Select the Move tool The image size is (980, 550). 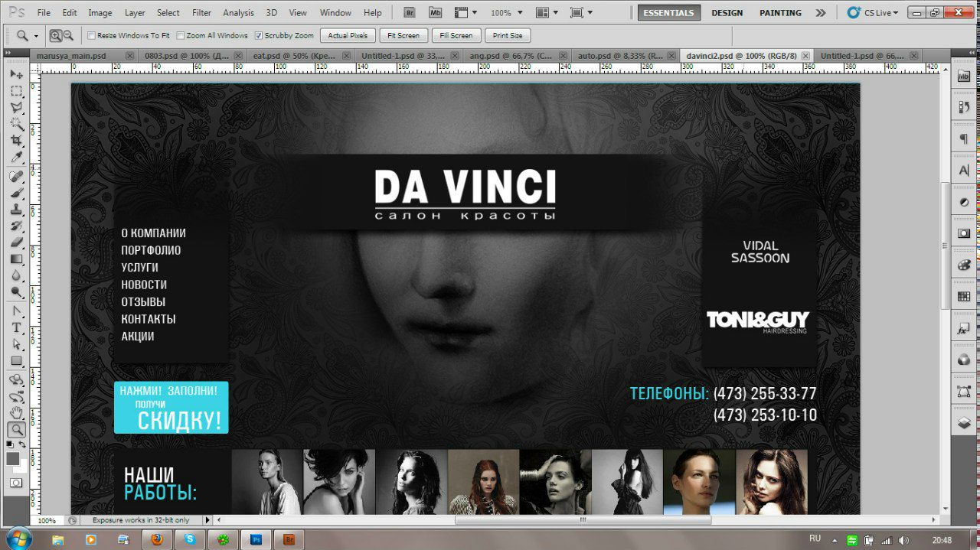(16, 74)
